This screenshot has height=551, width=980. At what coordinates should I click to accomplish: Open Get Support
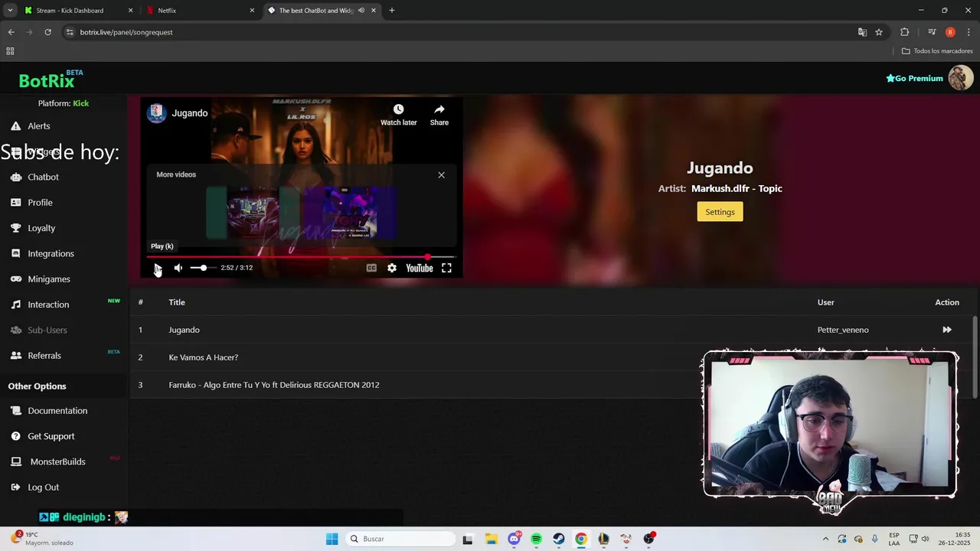51,436
